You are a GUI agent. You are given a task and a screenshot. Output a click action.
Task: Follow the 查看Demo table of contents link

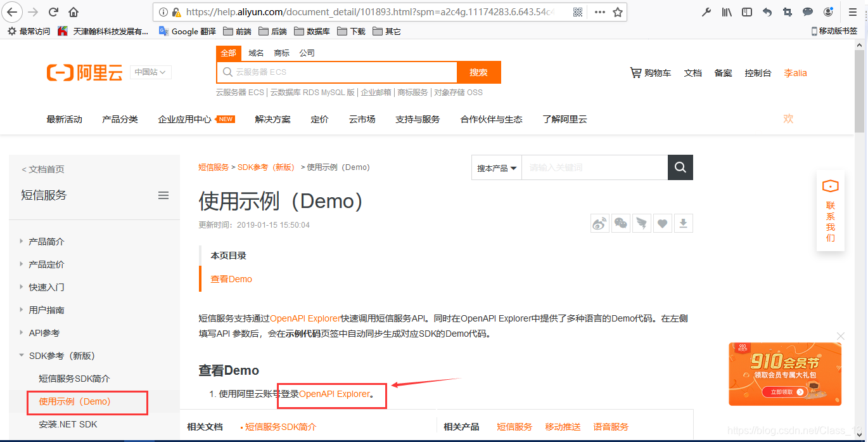(x=231, y=279)
